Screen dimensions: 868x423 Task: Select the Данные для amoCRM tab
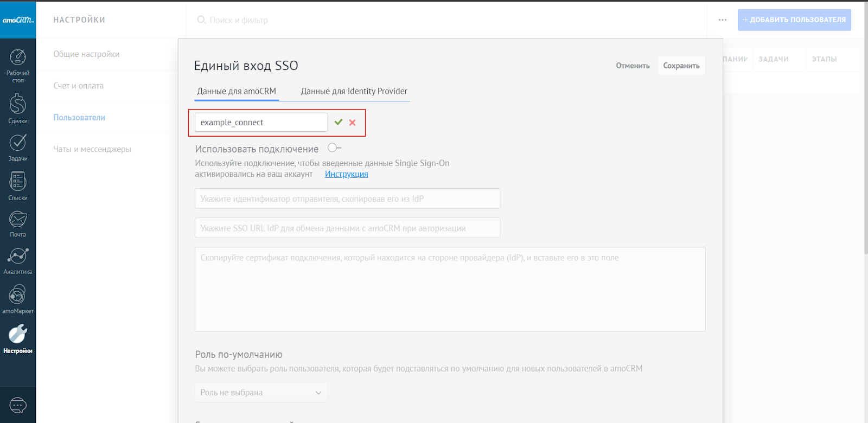coord(237,91)
